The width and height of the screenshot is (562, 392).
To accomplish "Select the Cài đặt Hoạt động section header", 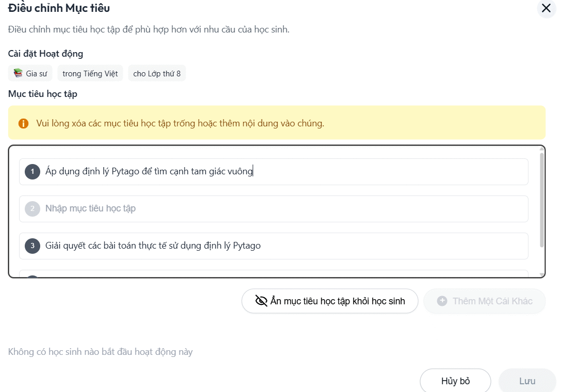I will pos(45,54).
